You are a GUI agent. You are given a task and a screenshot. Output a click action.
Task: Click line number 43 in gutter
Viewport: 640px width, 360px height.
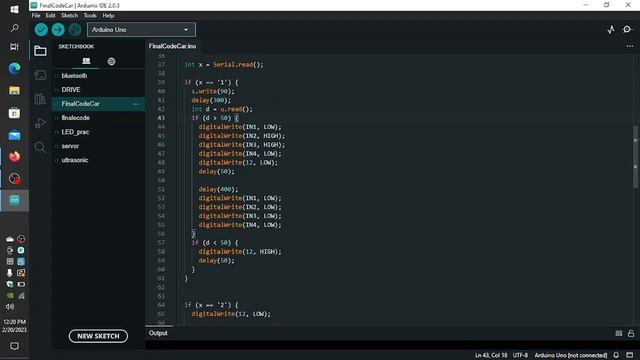click(x=161, y=118)
